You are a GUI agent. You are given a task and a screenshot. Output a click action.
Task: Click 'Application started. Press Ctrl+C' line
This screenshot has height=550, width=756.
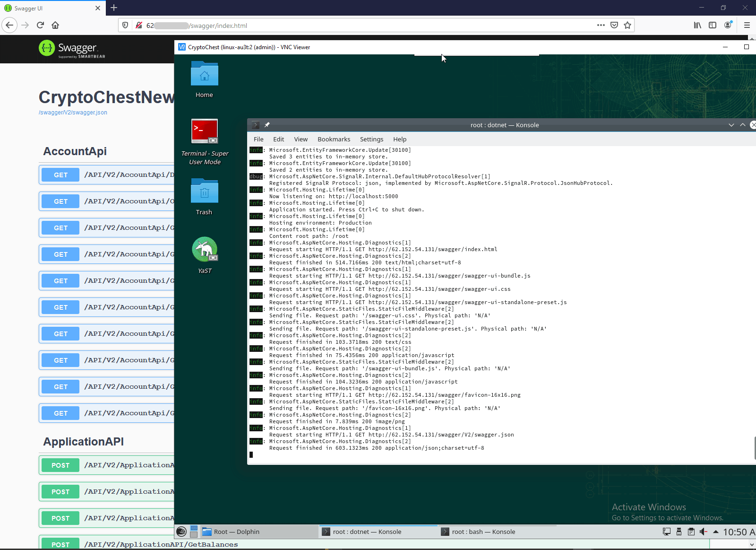(x=347, y=210)
